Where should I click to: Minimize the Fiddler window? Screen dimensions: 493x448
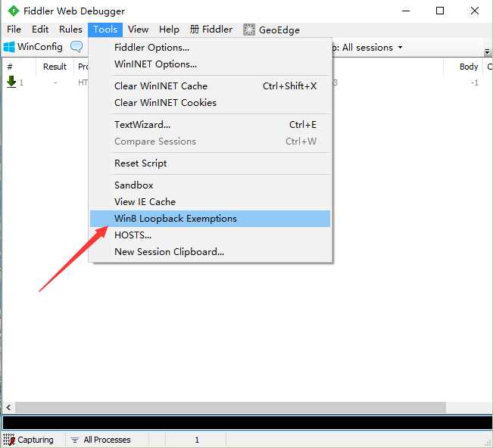[x=406, y=11]
